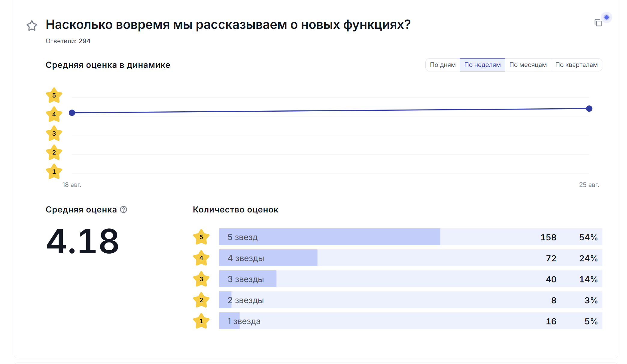Click the 4 звезды bar

268,258
